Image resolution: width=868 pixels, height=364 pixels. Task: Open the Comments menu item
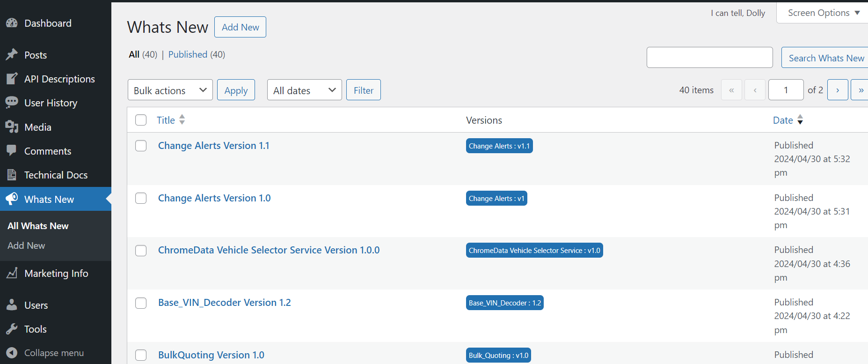coord(48,151)
